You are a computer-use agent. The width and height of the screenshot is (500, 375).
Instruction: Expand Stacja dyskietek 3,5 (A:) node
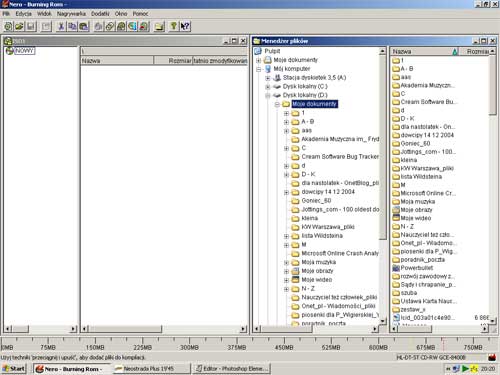268,78
